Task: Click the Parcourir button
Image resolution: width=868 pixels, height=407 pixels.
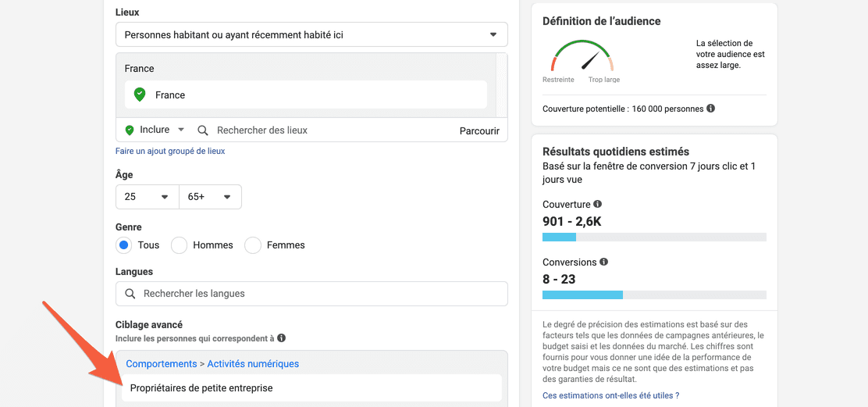Action: [479, 130]
